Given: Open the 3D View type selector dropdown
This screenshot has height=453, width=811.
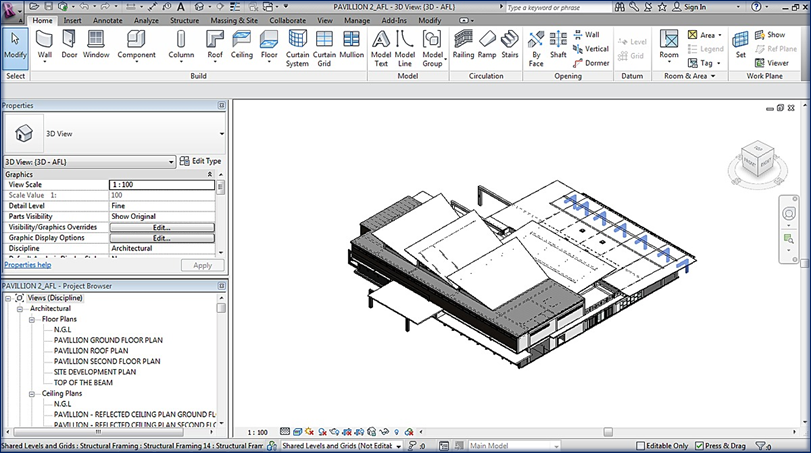Looking at the screenshot, I should click(x=221, y=133).
